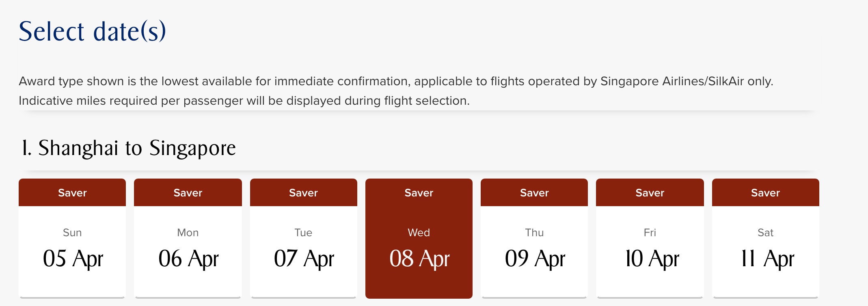Click the "Indicative miles required" note
Image resolution: width=868 pixels, height=306 pixels.
click(x=244, y=101)
